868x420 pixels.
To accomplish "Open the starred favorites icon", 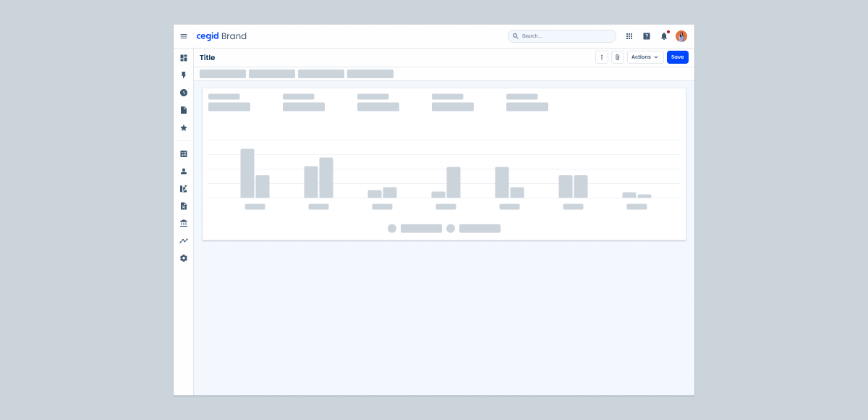I will 183,127.
